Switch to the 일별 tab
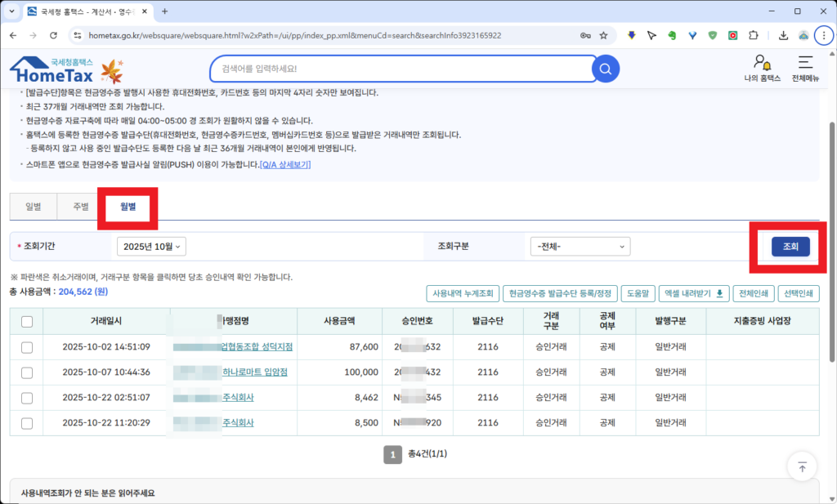Screen dimensions: 837x504 tap(33, 207)
